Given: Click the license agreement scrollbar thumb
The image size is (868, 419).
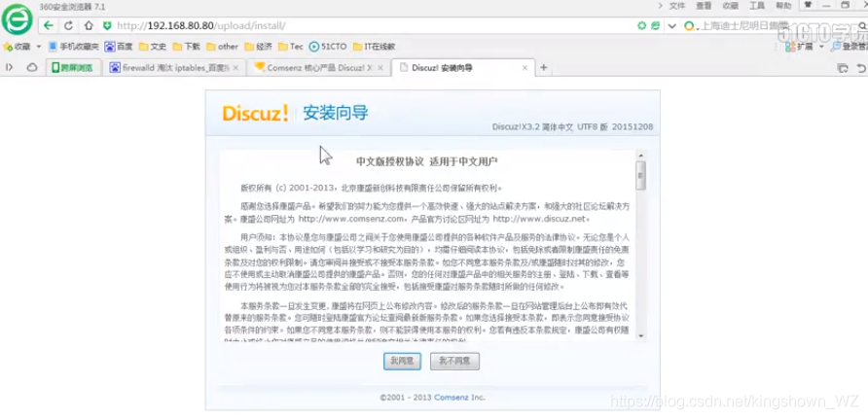Looking at the screenshot, I should tap(640, 175).
